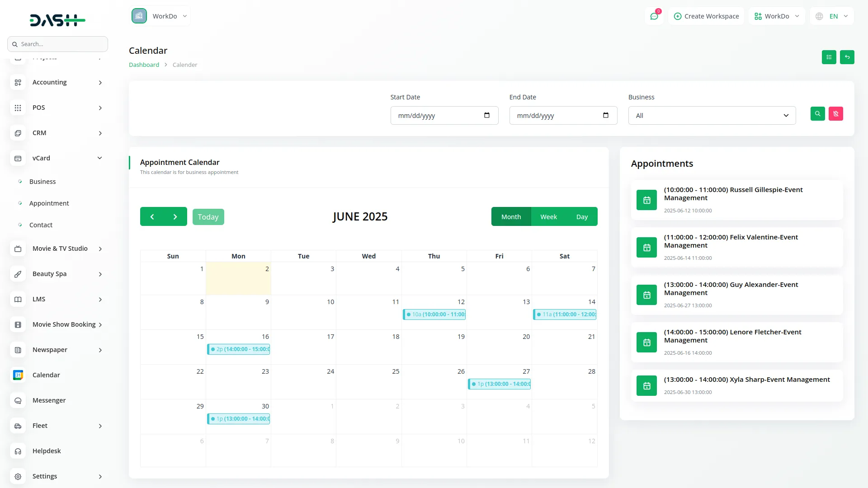The width and height of the screenshot is (868, 488).
Task: Switch calendar to Day view
Action: pyautogui.click(x=582, y=217)
